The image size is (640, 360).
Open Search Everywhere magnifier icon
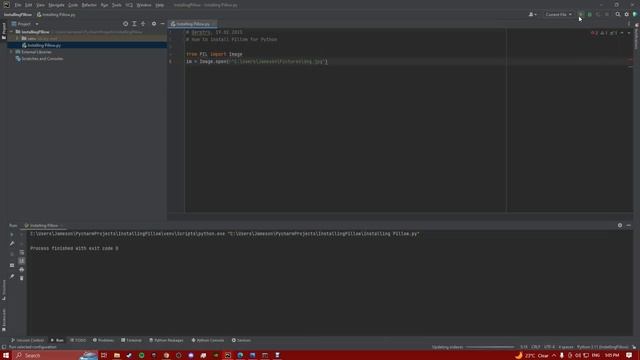[618, 14]
